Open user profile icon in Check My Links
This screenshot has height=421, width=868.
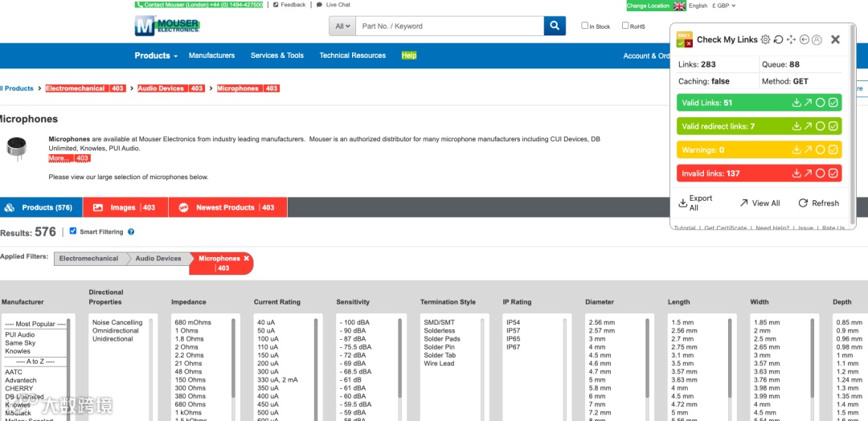817,39
